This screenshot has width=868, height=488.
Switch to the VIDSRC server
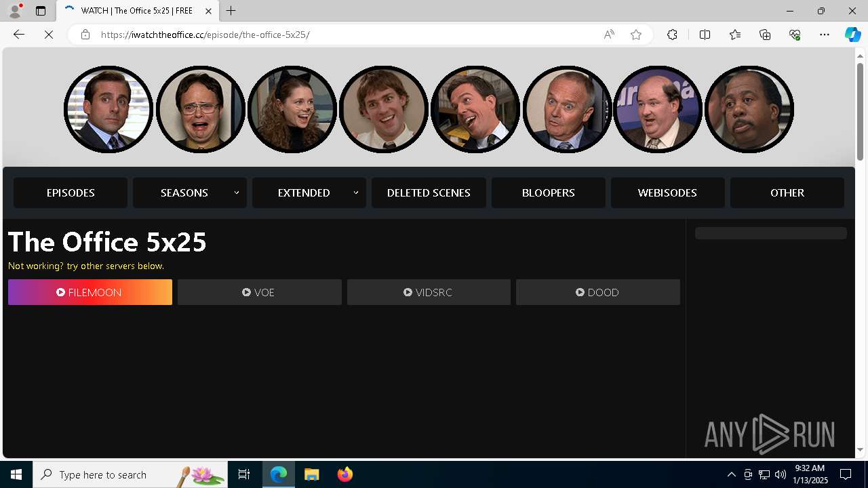(x=429, y=292)
